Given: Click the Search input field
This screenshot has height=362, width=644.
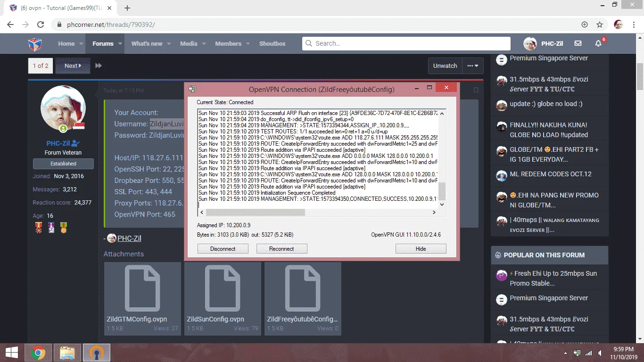Looking at the screenshot, I should pyautogui.click(x=406, y=43).
